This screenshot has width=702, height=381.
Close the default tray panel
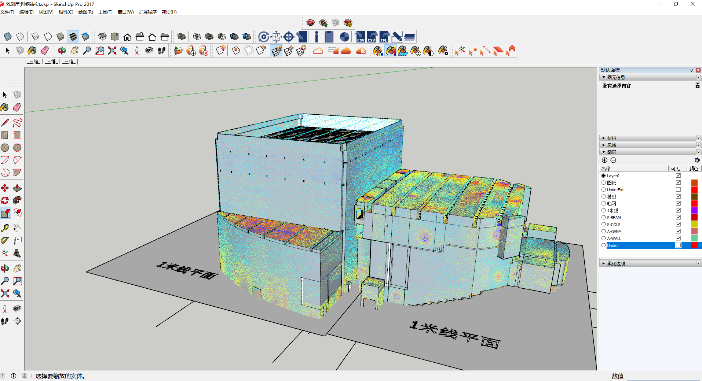point(698,70)
